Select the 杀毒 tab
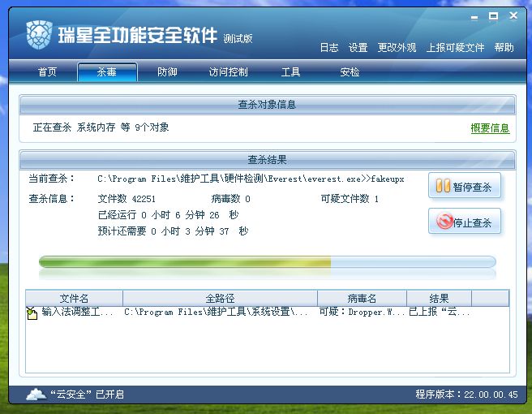Screen dimensions: 532x414 pos(107,72)
